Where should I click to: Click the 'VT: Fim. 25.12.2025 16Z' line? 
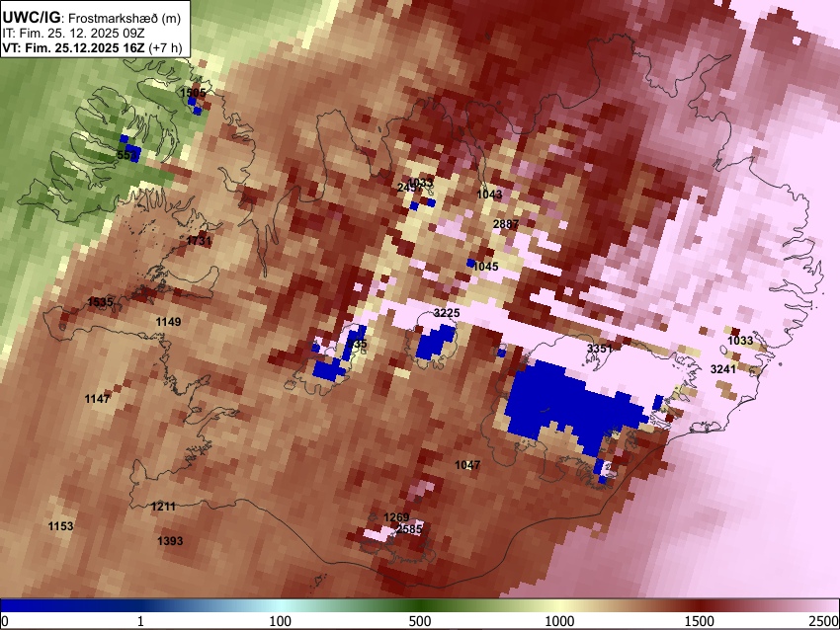(x=74, y=47)
